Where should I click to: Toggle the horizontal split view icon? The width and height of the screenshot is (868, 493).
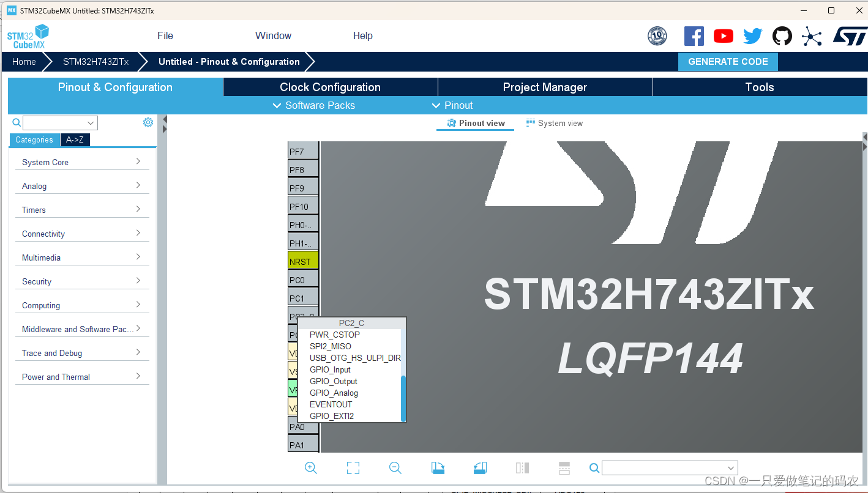pos(564,468)
